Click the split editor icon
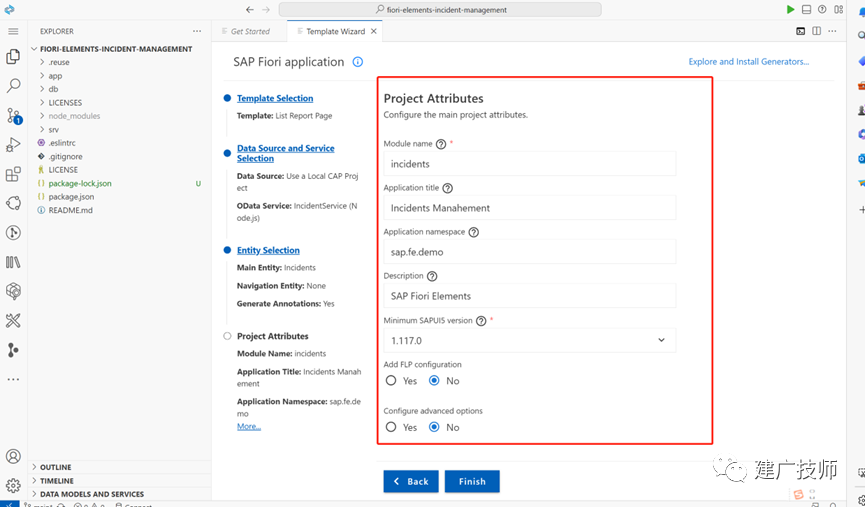 tap(816, 31)
